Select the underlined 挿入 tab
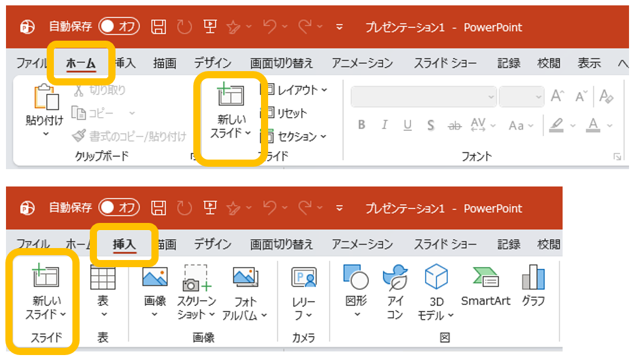638x364 pixels. [124, 244]
